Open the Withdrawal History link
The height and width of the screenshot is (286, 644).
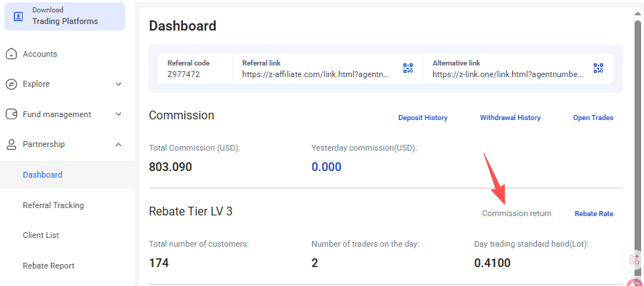click(510, 118)
